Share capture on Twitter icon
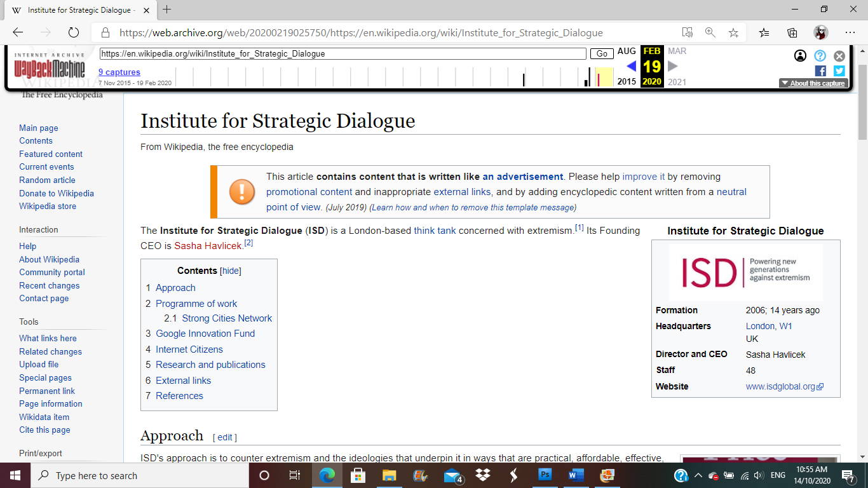This screenshot has height=488, width=868. tap(839, 71)
